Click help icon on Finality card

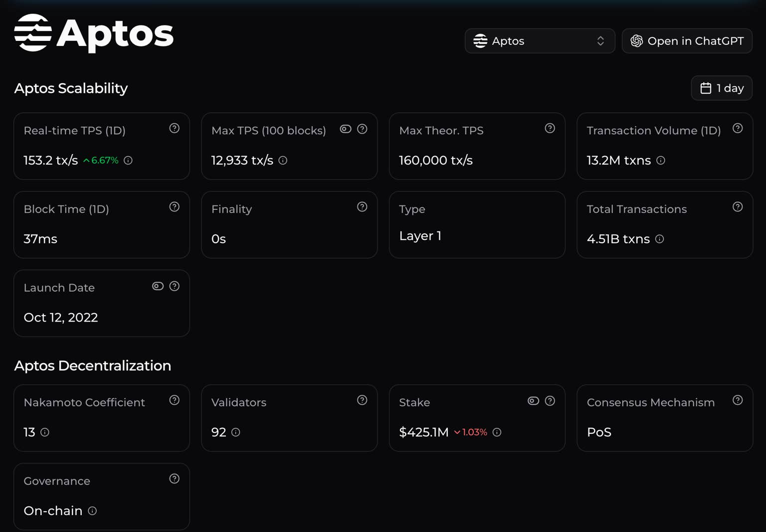point(362,207)
